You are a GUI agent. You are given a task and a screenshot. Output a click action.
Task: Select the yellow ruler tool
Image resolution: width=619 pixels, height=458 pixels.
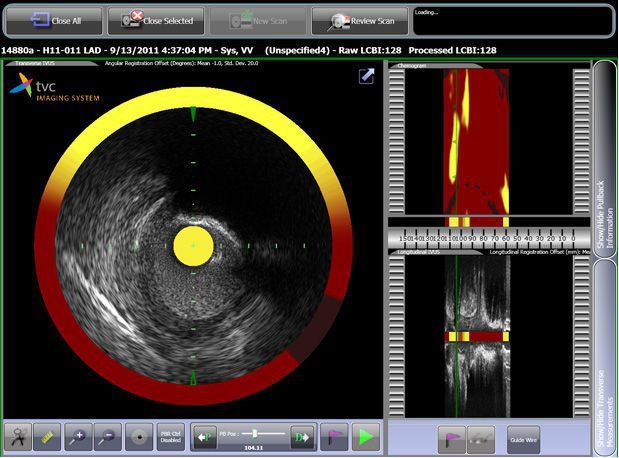tap(47, 437)
